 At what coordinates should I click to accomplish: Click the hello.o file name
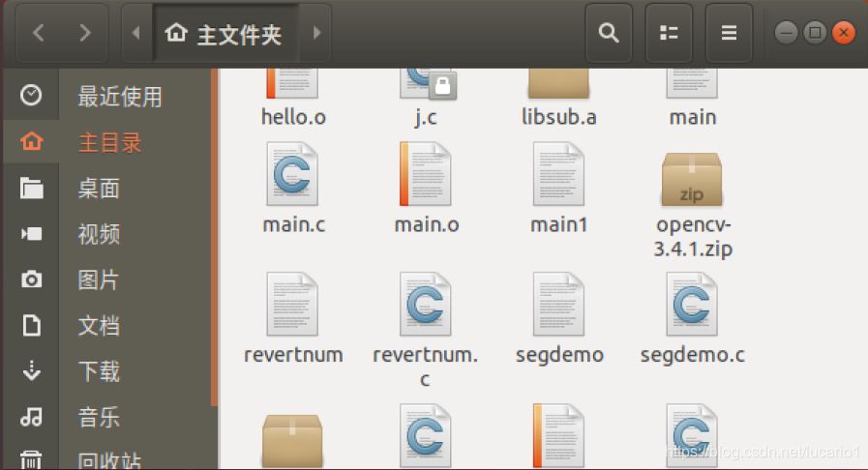coord(293,117)
